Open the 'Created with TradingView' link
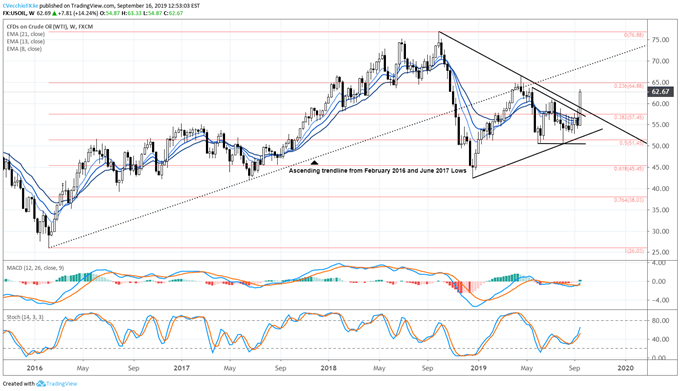 (x=40, y=384)
